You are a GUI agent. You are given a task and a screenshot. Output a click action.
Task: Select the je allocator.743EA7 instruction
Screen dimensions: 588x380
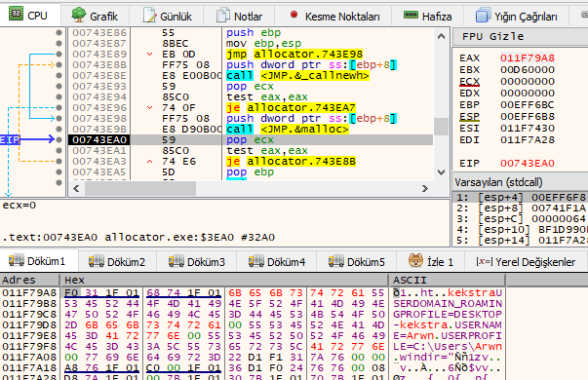tap(291, 107)
